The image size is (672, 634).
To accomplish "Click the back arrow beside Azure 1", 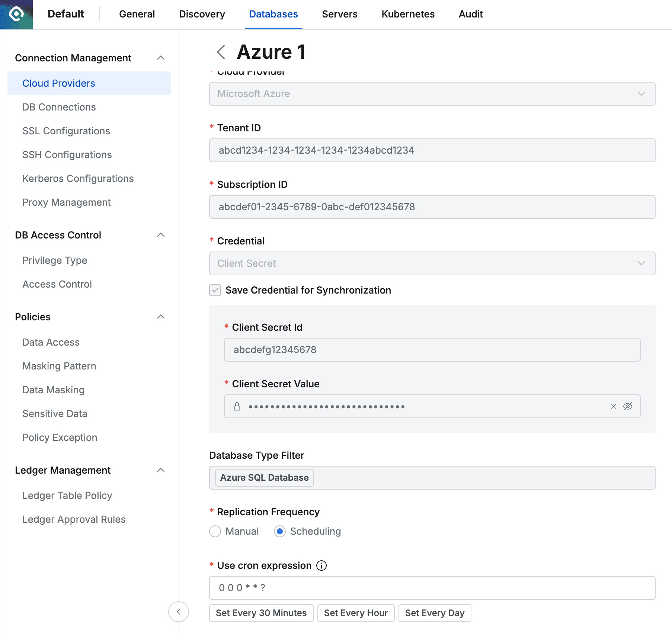I will coord(221,52).
